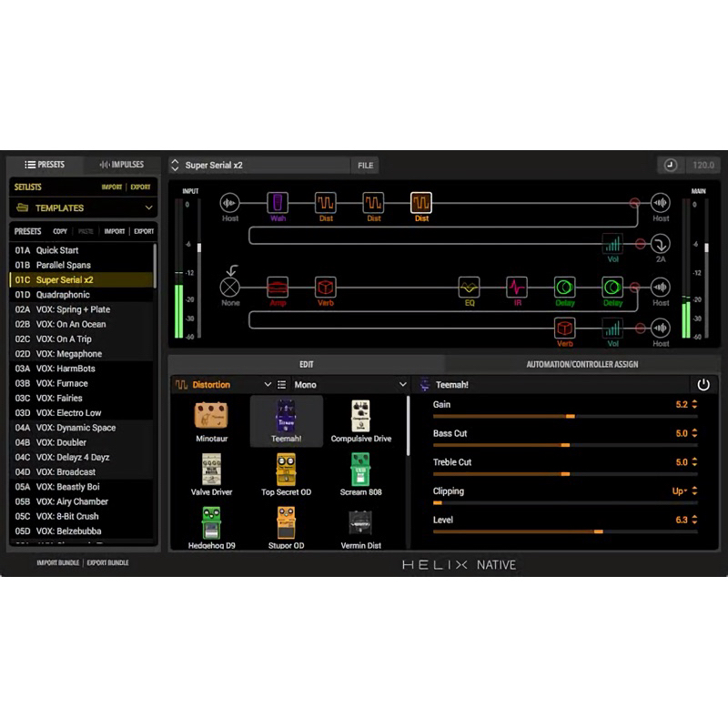Screen dimensions: 728x728
Task: Click Setlists EXPORT button
Action: tap(140, 187)
